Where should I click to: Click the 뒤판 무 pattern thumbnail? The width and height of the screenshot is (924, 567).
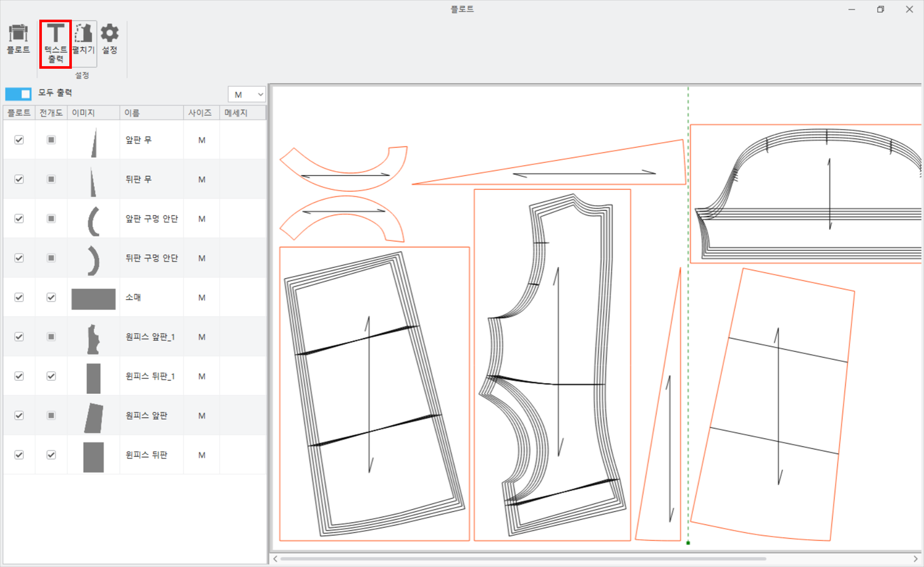point(93,181)
